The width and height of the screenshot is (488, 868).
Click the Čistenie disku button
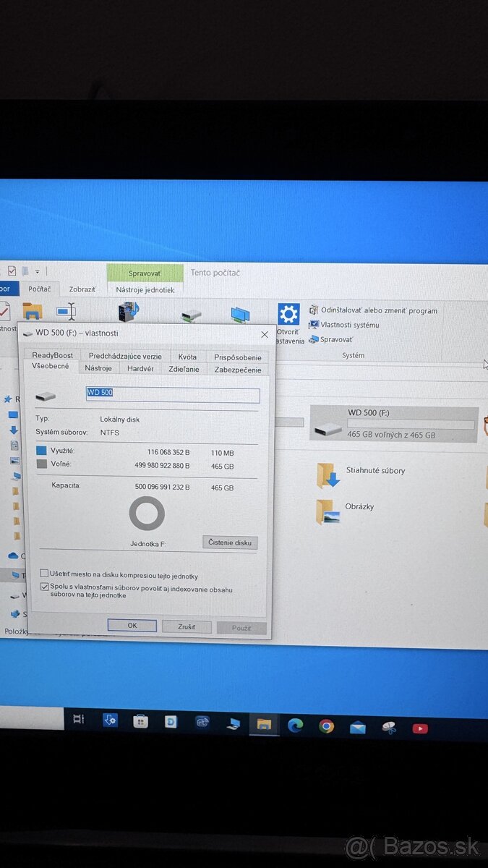230,542
